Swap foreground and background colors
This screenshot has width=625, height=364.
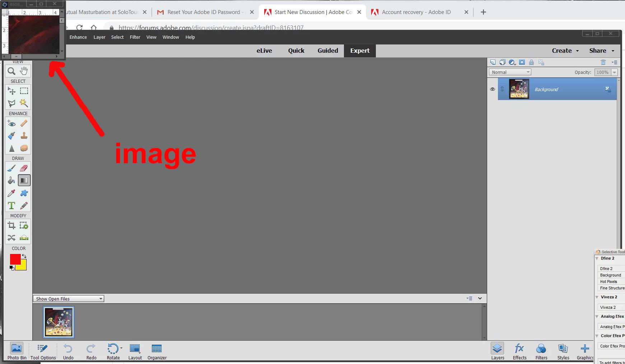click(x=24, y=256)
